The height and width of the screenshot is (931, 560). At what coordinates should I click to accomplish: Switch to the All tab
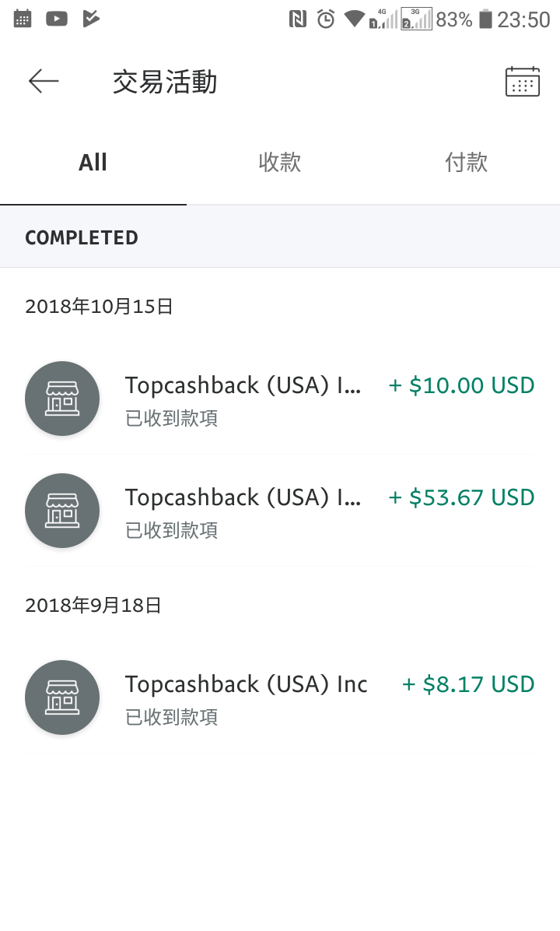click(x=93, y=163)
